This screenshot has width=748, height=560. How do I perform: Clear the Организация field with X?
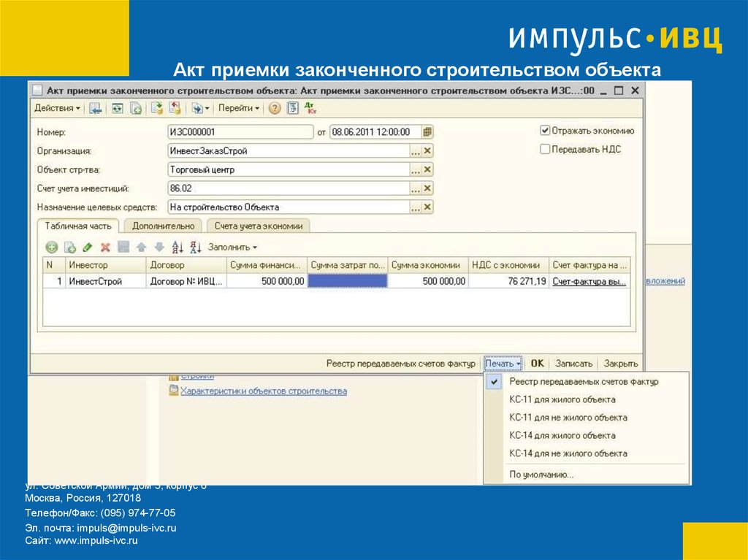coord(427,150)
